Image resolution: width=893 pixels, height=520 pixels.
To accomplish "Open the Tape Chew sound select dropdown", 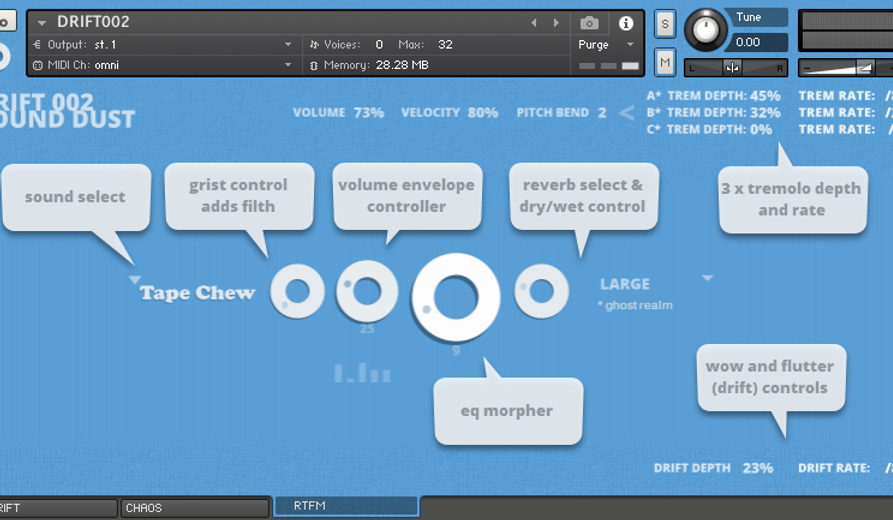I will tap(135, 282).
